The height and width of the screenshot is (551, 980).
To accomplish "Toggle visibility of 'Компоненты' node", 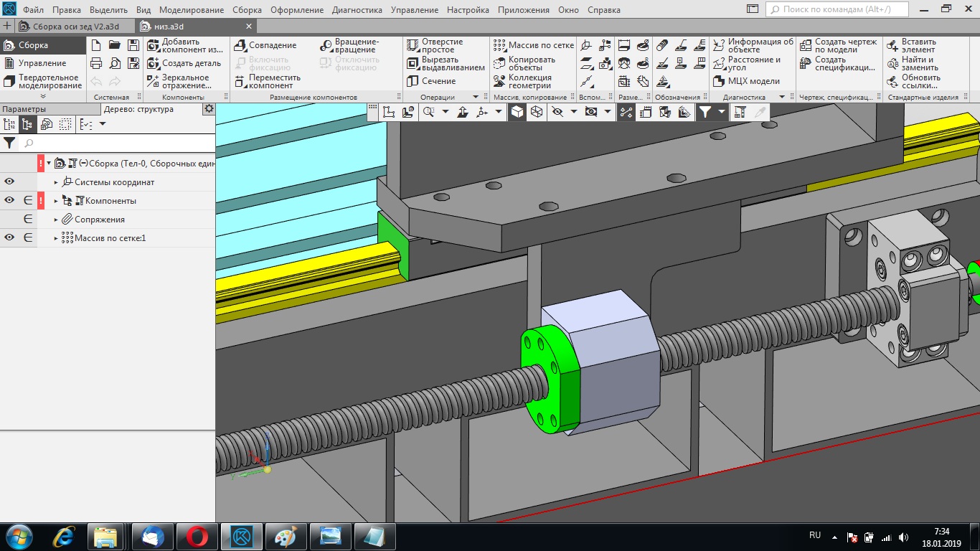I will pyautogui.click(x=9, y=201).
